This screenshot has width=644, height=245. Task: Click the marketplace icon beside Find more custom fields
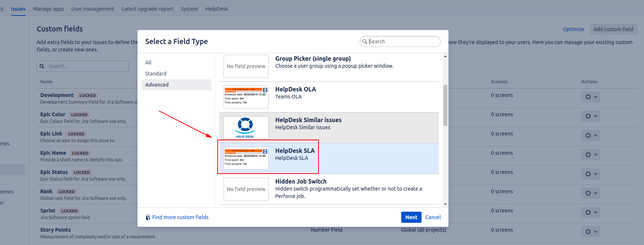[x=148, y=217]
